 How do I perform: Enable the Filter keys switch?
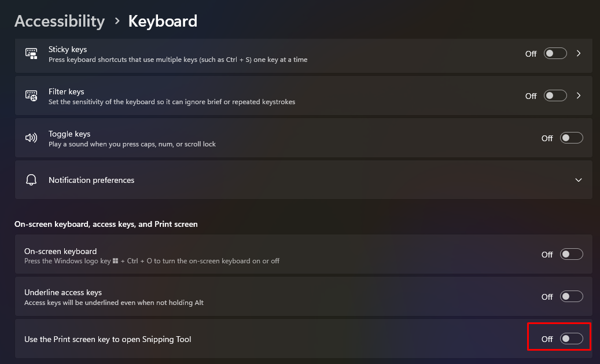pos(555,95)
